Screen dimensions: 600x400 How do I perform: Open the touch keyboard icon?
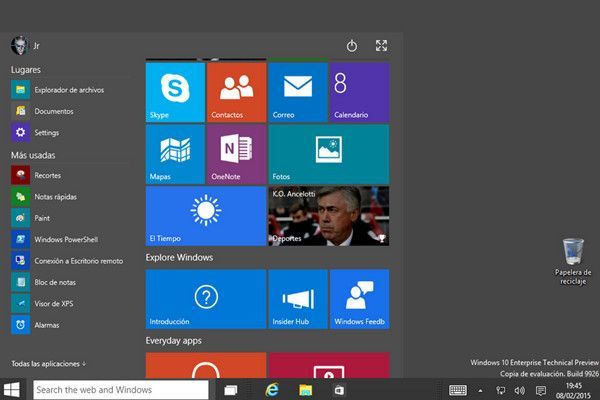pos(458,390)
